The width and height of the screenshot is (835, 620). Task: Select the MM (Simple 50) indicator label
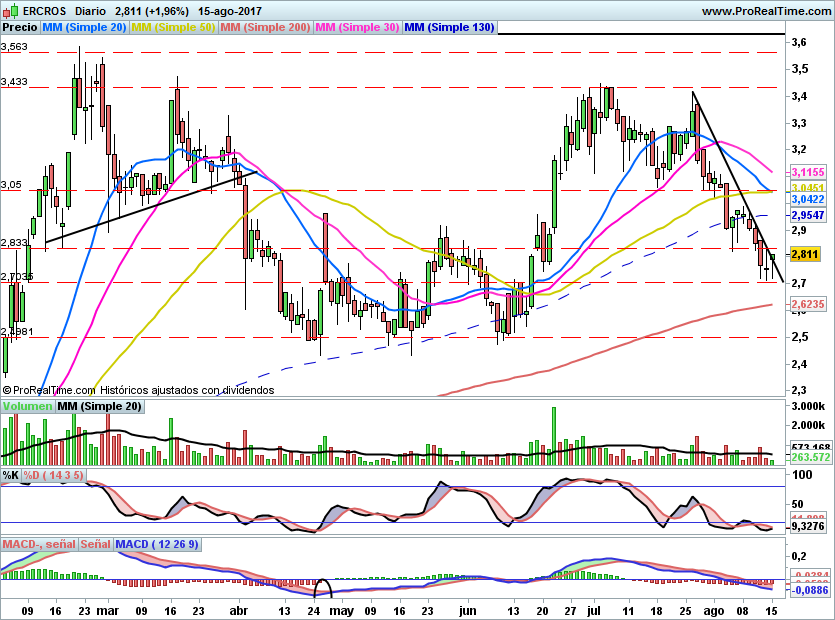(x=173, y=28)
